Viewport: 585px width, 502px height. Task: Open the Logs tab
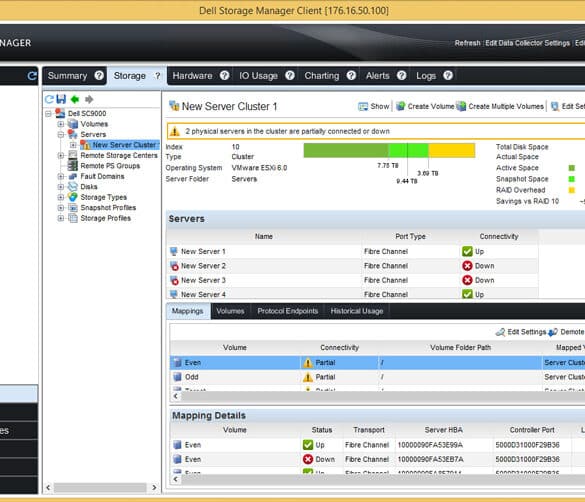[426, 76]
